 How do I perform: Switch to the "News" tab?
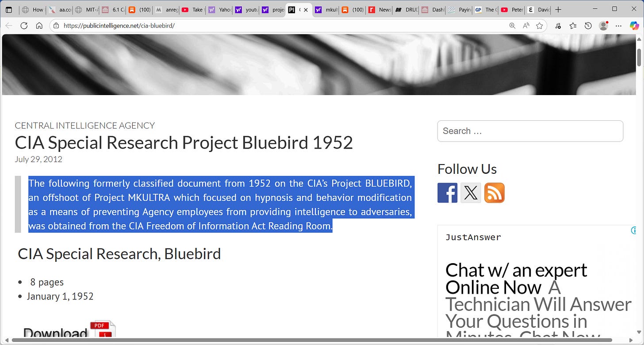(379, 9)
